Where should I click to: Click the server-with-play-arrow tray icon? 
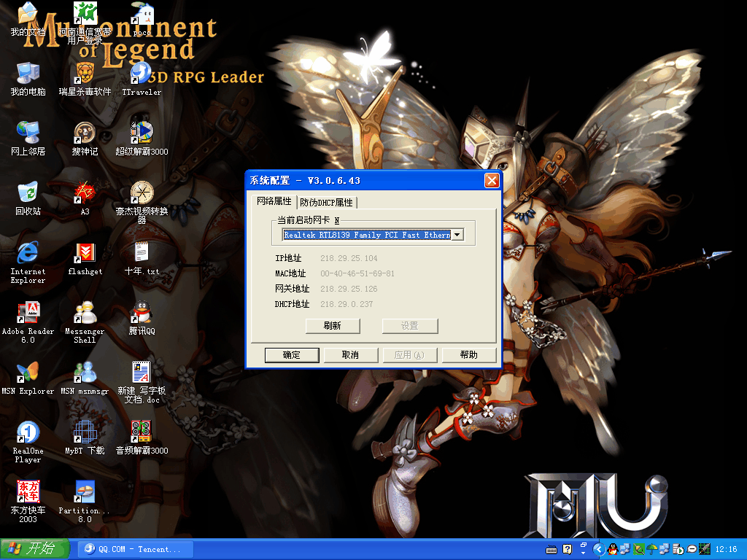click(678, 550)
